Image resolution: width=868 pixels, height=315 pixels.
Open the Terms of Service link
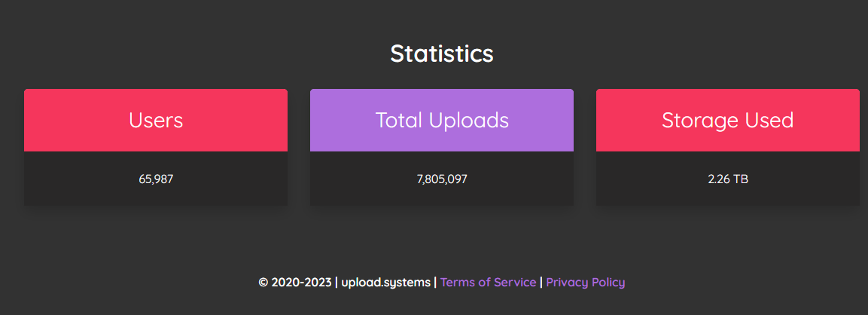488,283
